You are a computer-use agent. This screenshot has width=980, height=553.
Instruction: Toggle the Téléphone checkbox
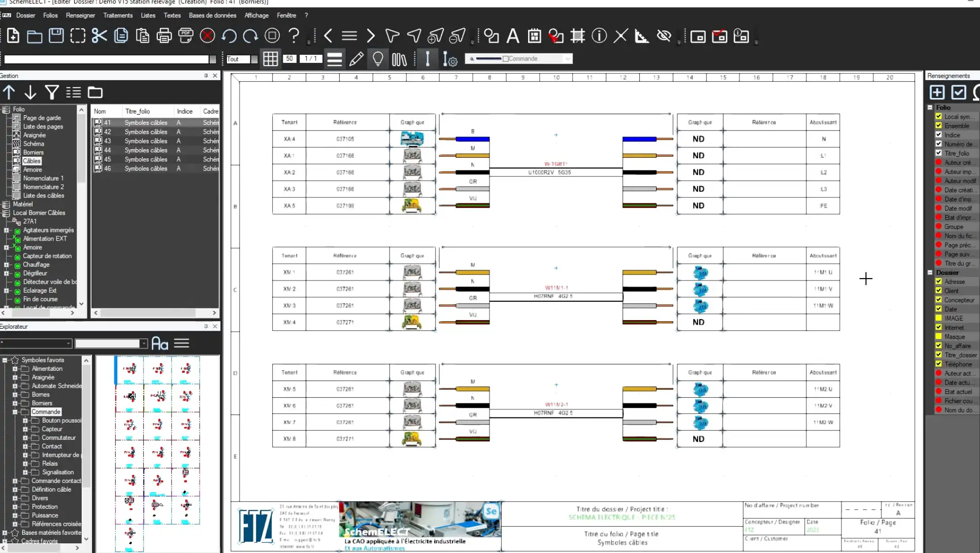939,364
